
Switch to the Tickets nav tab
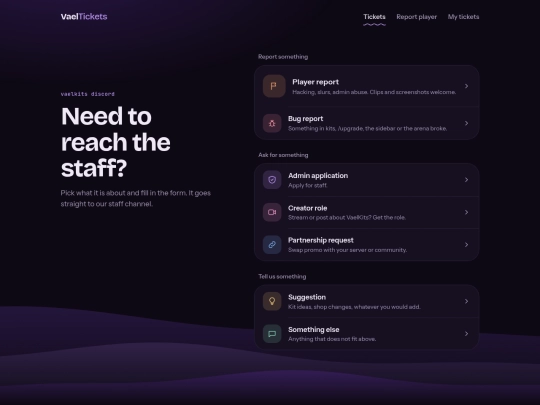[374, 17]
